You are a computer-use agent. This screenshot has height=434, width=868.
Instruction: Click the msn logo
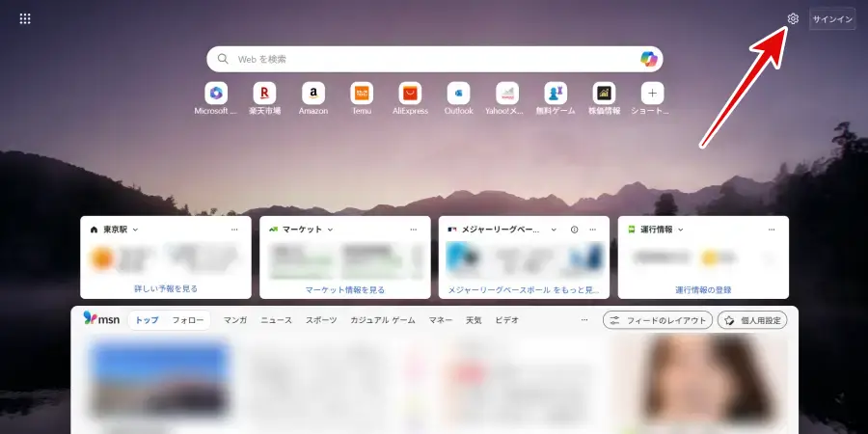(101, 319)
